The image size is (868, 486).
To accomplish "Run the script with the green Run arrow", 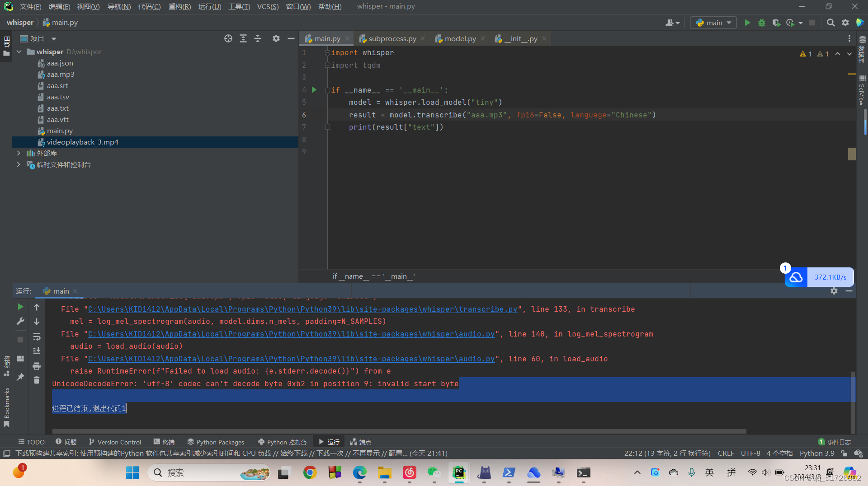I will (747, 23).
